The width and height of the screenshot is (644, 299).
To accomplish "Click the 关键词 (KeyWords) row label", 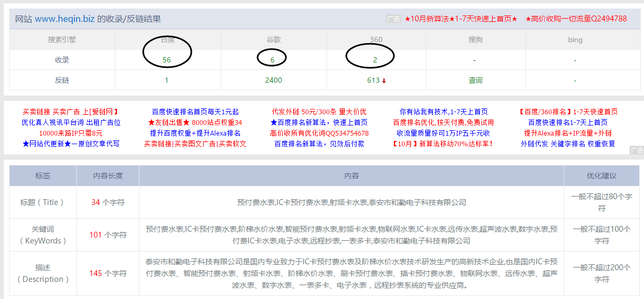I will [43, 235].
